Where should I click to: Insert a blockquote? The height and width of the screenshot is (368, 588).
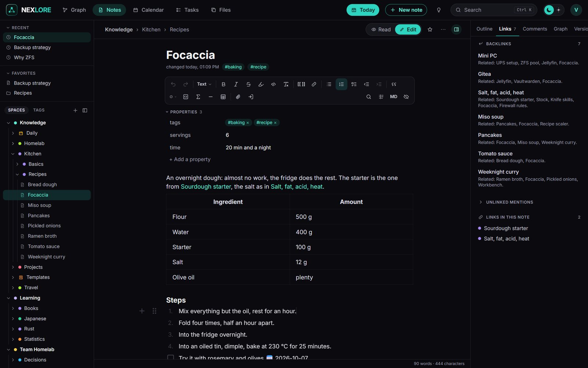click(x=394, y=84)
